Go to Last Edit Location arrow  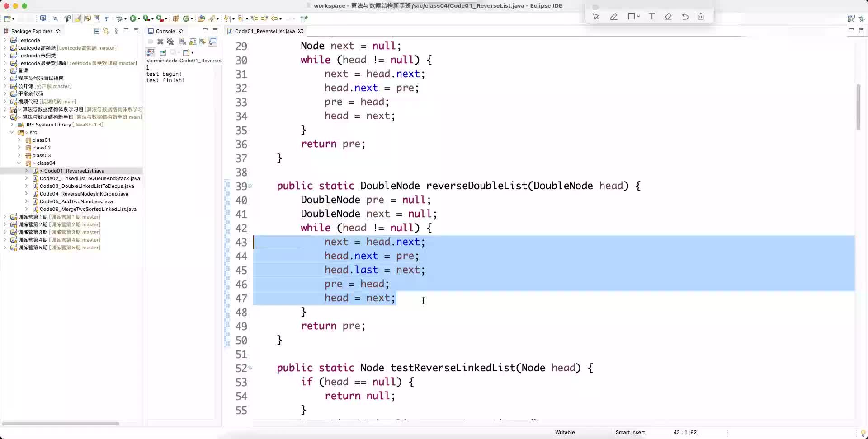tap(254, 19)
